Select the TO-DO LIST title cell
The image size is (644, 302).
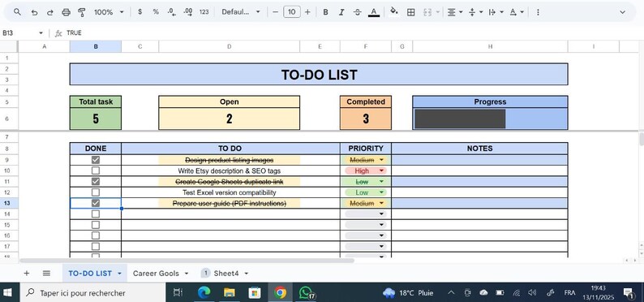pyautogui.click(x=319, y=75)
